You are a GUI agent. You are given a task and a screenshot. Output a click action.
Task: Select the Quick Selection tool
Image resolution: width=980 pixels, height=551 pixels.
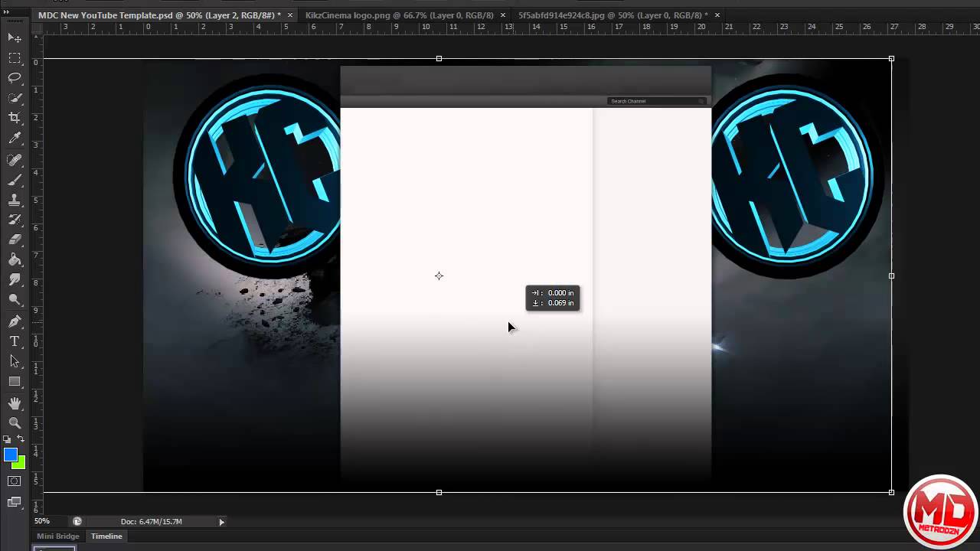(x=15, y=98)
